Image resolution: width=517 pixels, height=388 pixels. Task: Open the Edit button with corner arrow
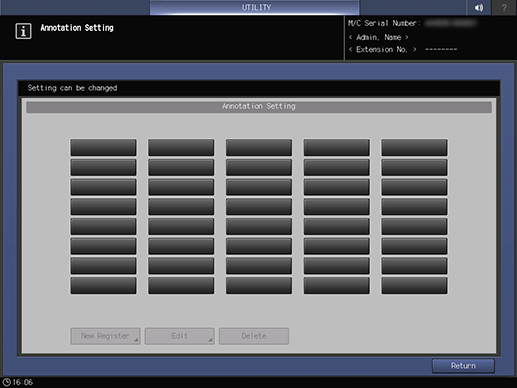(180, 336)
